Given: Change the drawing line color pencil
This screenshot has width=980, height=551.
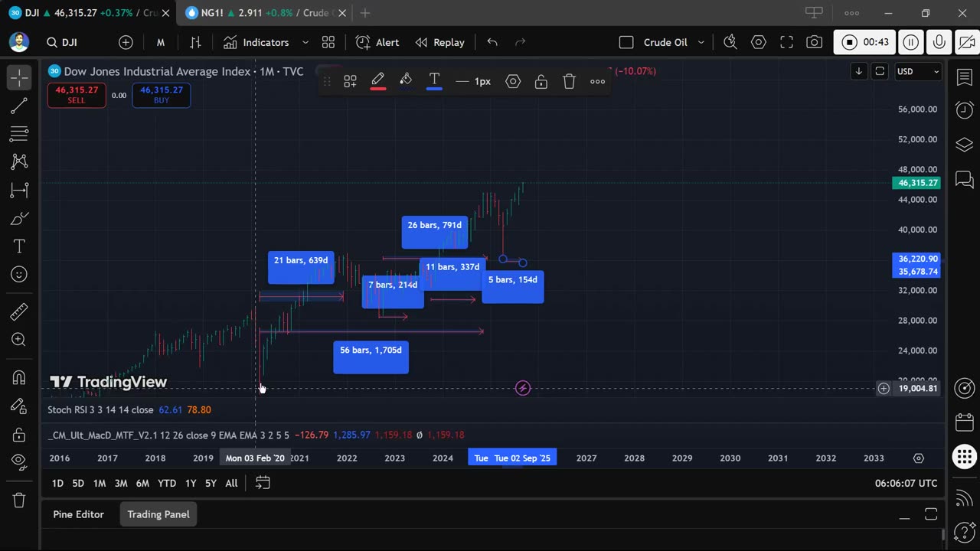Looking at the screenshot, I should 378,81.
